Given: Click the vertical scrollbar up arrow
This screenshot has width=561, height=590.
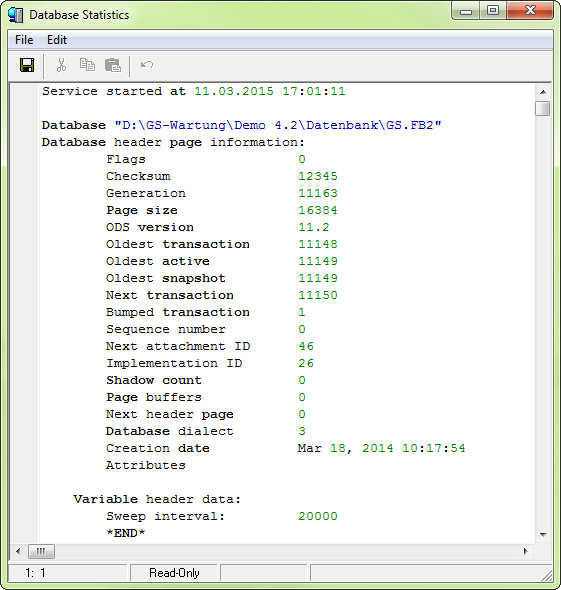Looking at the screenshot, I should 543,92.
